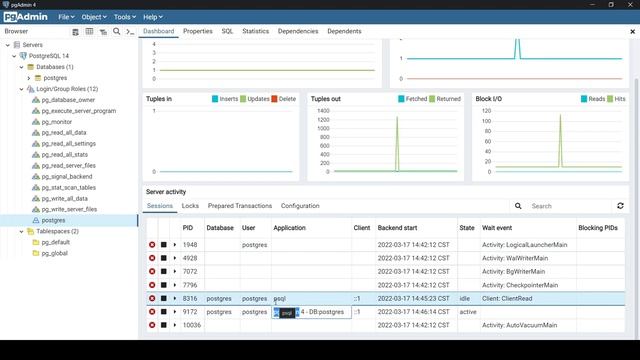Open the PSQL Tool terminal icon
Image resolution: width=640 pixels, height=360 pixels.
coord(130,32)
